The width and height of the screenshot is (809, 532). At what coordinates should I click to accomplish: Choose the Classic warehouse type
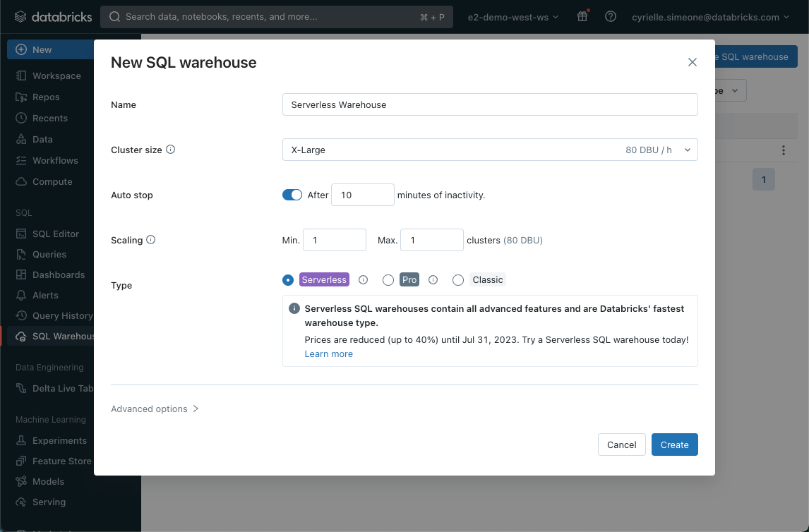458,279
